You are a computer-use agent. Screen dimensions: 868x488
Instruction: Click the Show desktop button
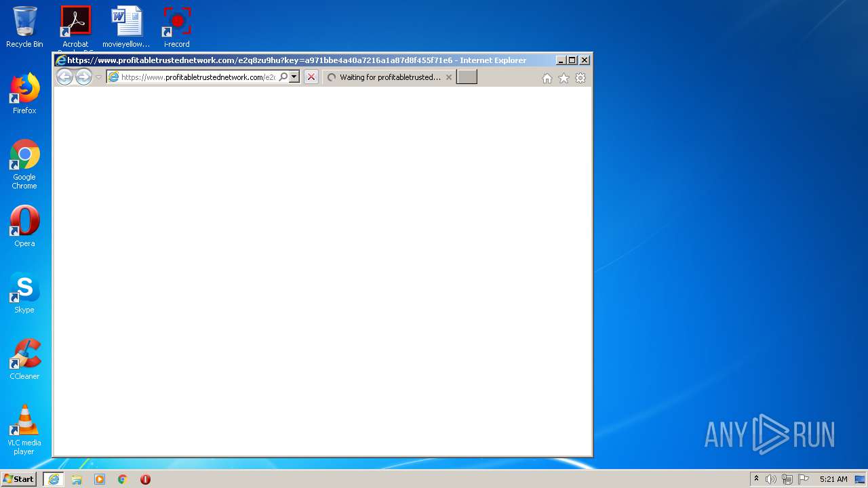click(861, 479)
